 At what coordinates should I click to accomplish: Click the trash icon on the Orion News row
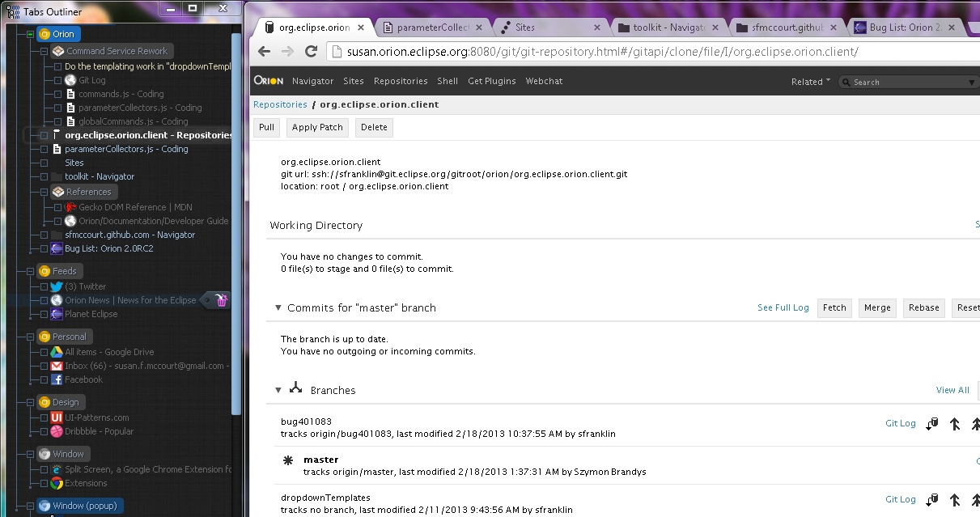pos(223,301)
